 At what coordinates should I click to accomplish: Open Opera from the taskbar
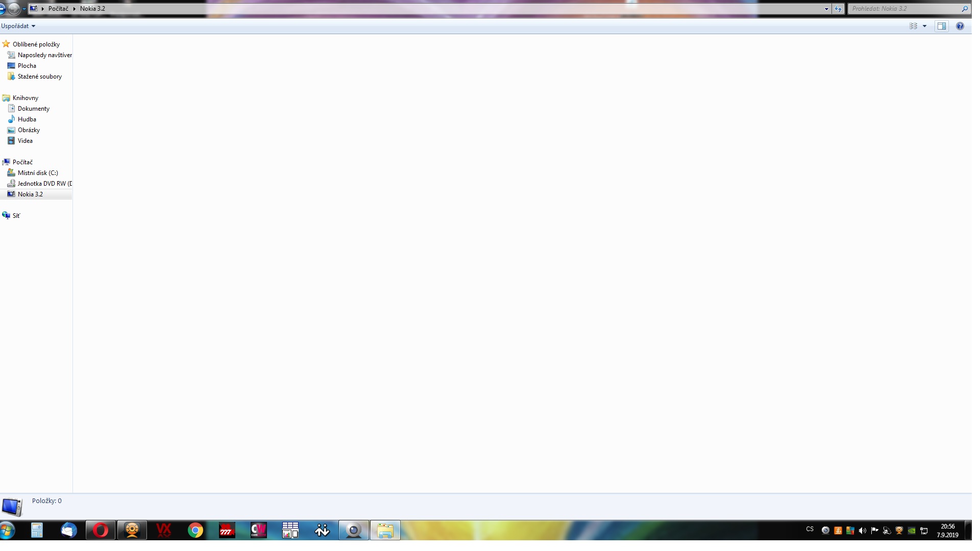(101, 531)
